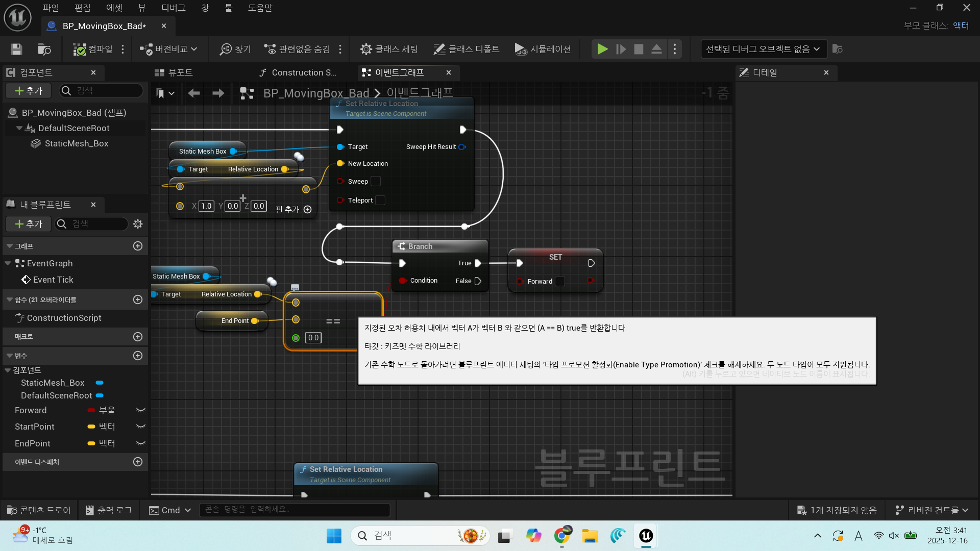This screenshot has width=980, height=551.
Task: Switch to the Construction Script tab
Action: 298,72
